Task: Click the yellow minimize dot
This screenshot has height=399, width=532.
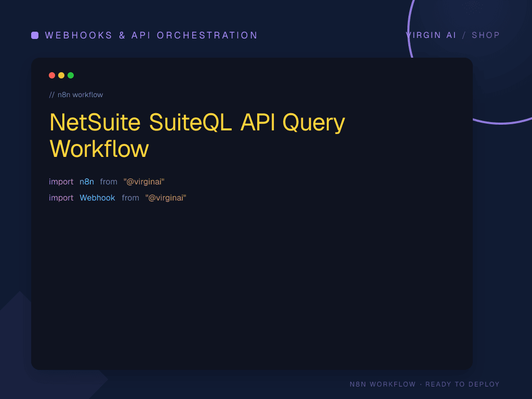Action: coord(61,75)
